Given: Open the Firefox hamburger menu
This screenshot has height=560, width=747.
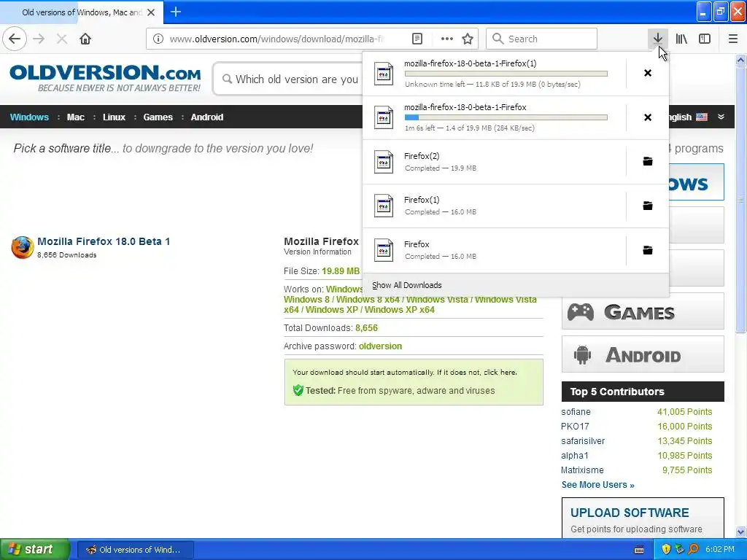Looking at the screenshot, I should tap(732, 39).
